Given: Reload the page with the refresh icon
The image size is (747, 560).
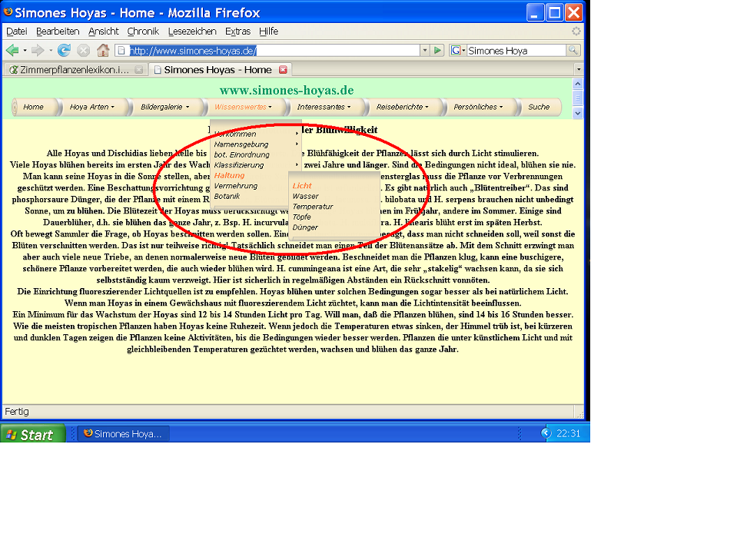Looking at the screenshot, I should (65, 51).
